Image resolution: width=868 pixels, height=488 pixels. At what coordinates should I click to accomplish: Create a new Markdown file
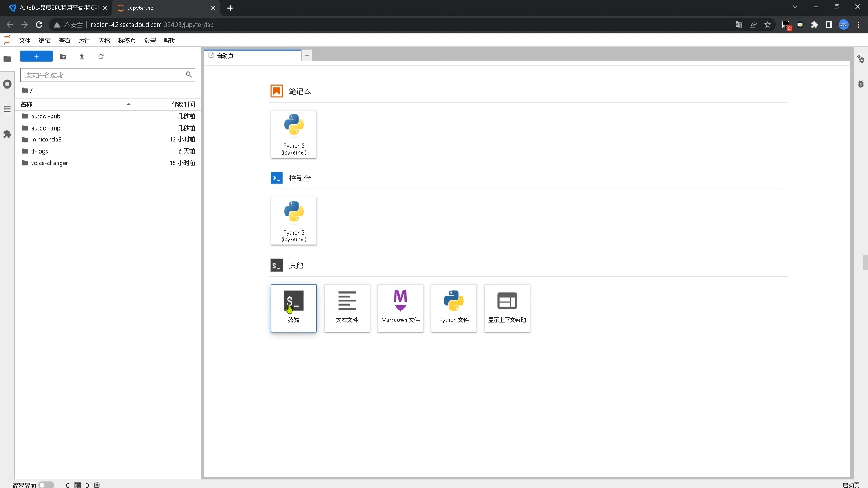pyautogui.click(x=401, y=308)
